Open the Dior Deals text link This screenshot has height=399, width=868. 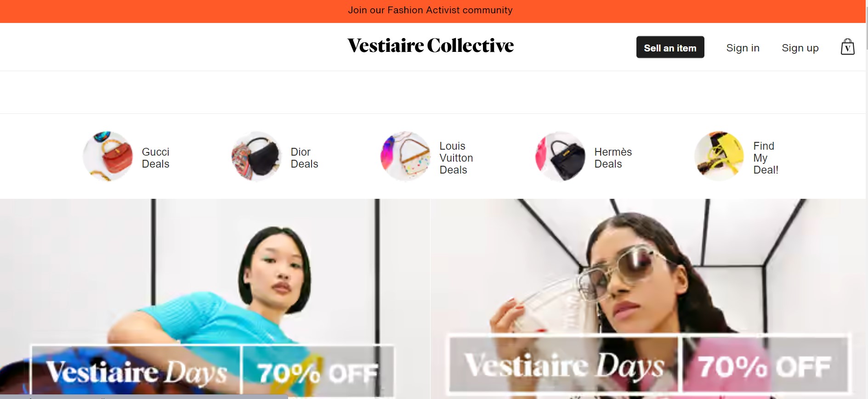pos(304,158)
